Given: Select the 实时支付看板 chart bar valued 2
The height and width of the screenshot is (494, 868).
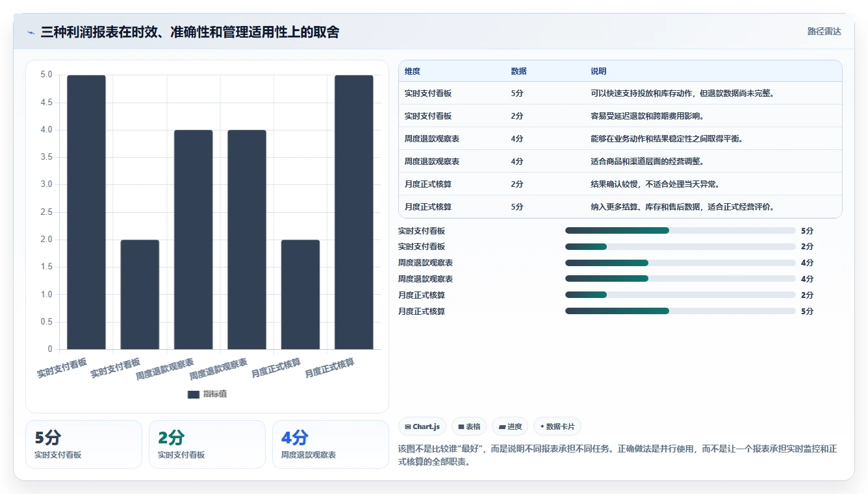Looking at the screenshot, I should pyautogui.click(x=140, y=295).
